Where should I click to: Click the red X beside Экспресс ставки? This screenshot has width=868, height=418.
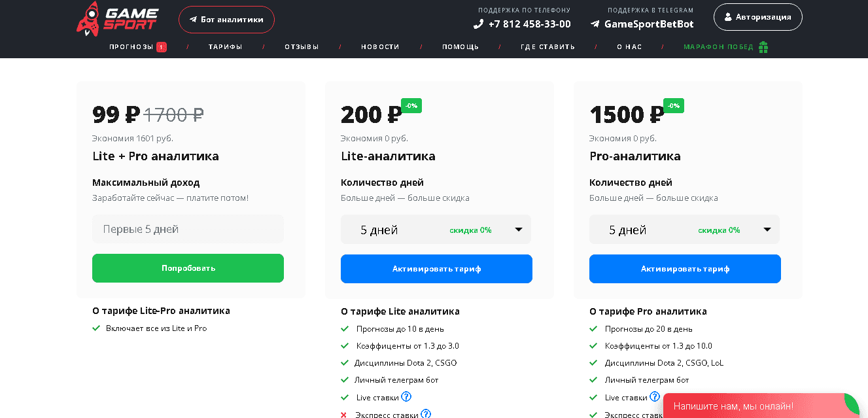tap(343, 414)
